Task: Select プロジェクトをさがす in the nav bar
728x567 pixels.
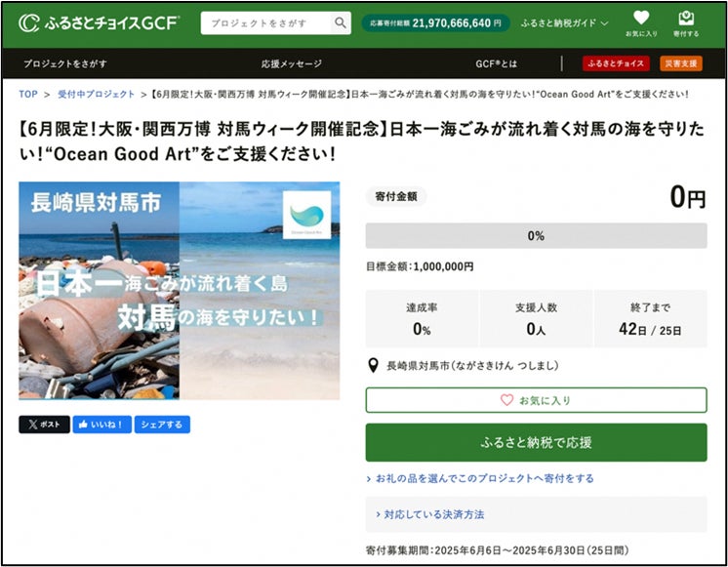Action: (65, 63)
